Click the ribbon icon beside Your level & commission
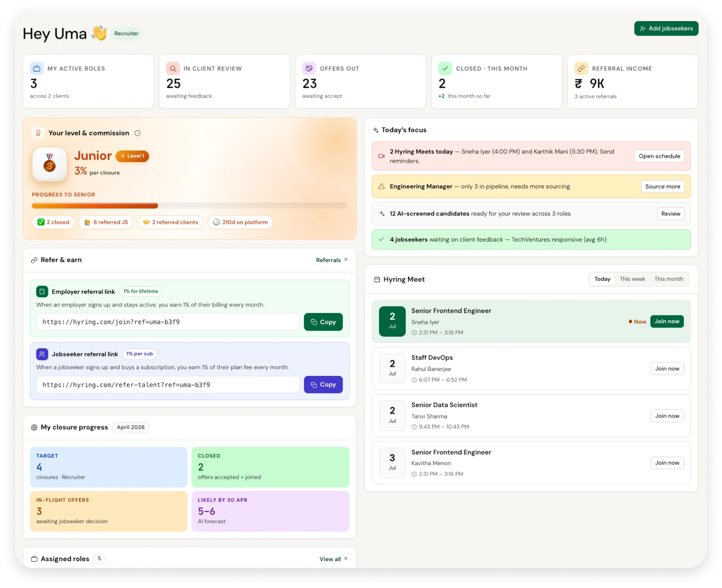The height and width of the screenshot is (588, 722). pyautogui.click(x=38, y=133)
